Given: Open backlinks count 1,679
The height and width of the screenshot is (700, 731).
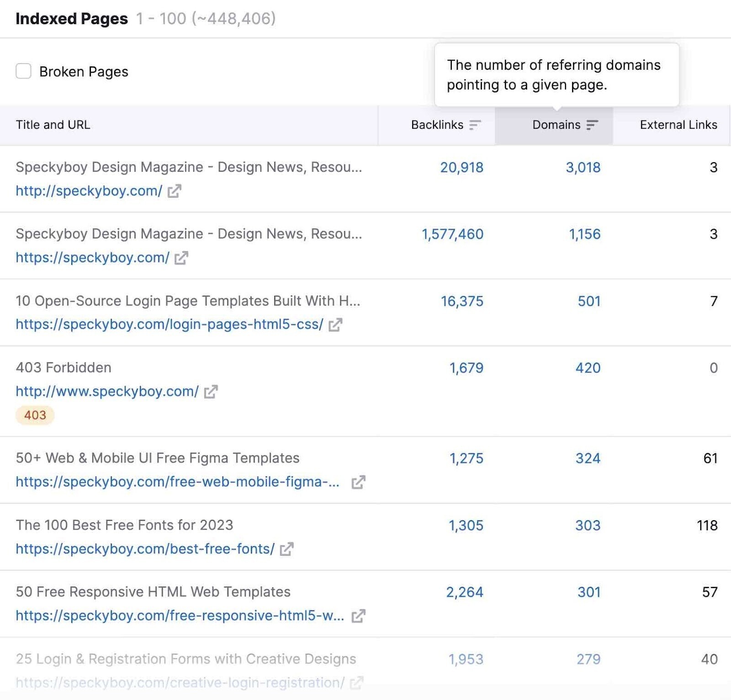Looking at the screenshot, I should tap(466, 368).
